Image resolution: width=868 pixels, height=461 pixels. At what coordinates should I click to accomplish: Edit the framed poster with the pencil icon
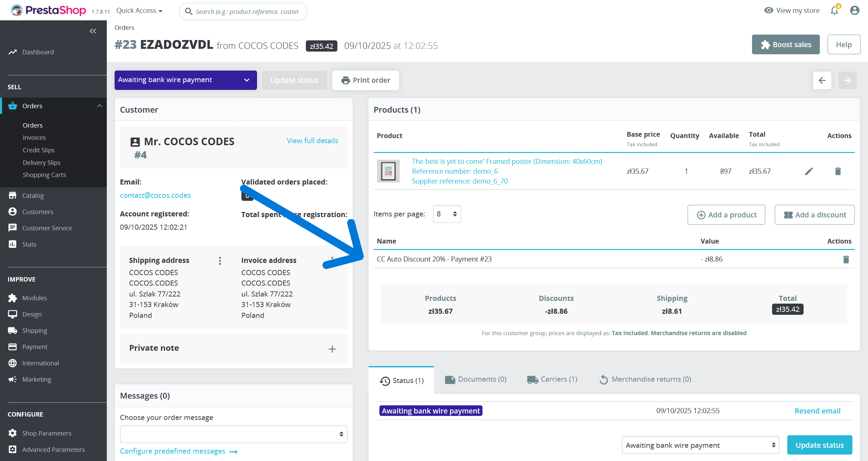(x=809, y=171)
